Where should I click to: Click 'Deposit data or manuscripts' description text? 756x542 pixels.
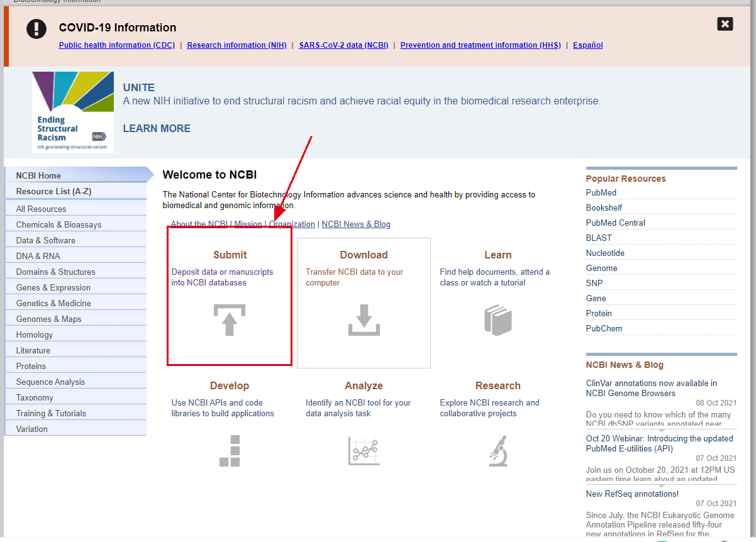coord(223,277)
